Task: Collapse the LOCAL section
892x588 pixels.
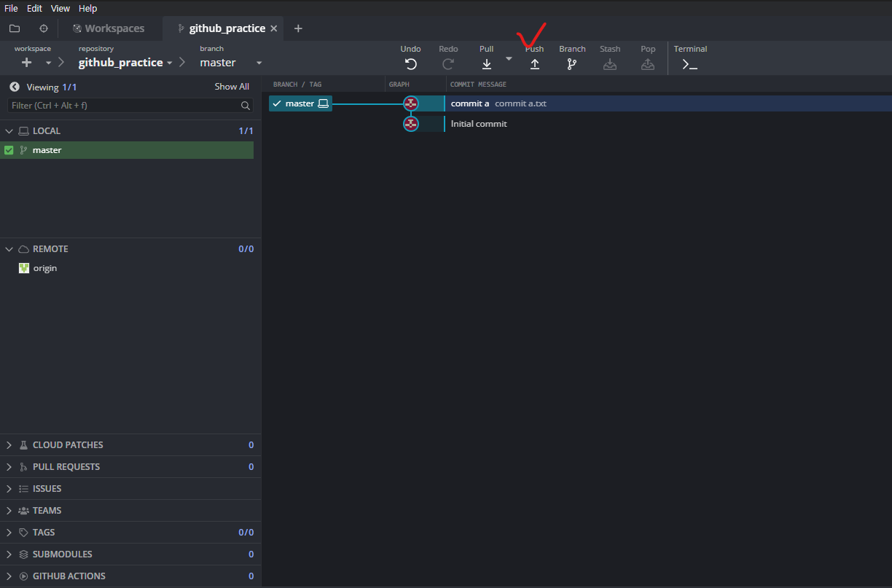Action: click(x=9, y=131)
